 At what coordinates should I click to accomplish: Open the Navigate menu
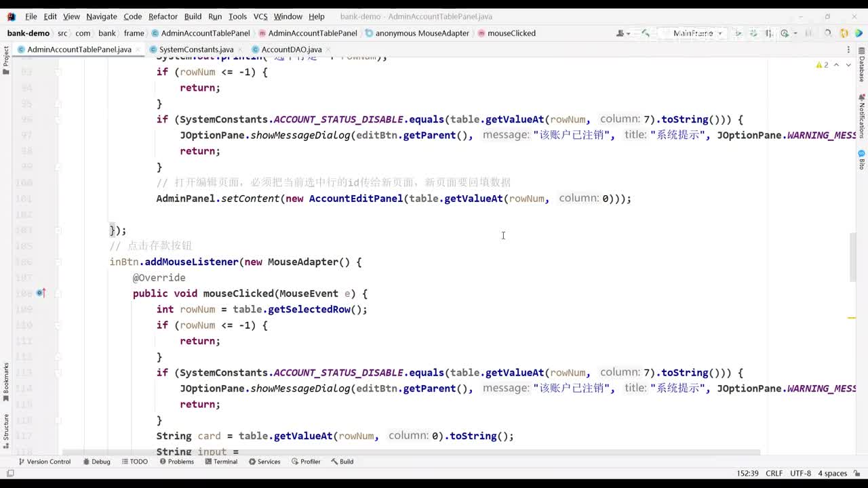coord(102,16)
